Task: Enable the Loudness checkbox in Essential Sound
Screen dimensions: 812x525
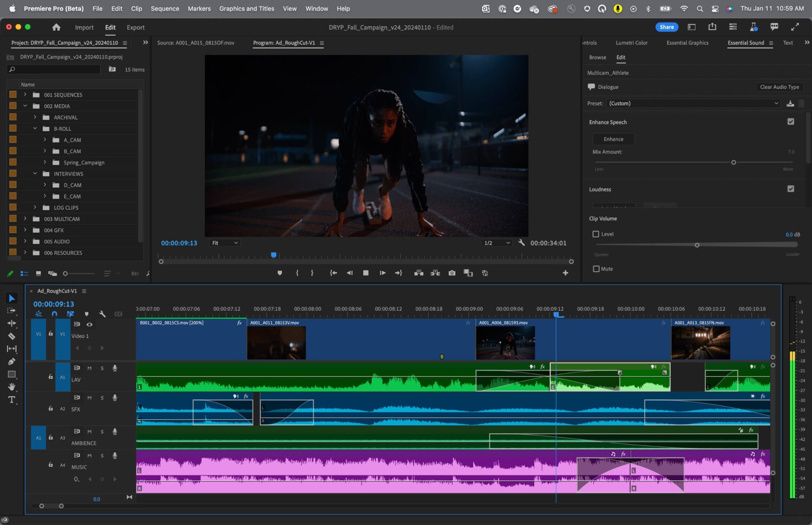Action: [792, 189]
